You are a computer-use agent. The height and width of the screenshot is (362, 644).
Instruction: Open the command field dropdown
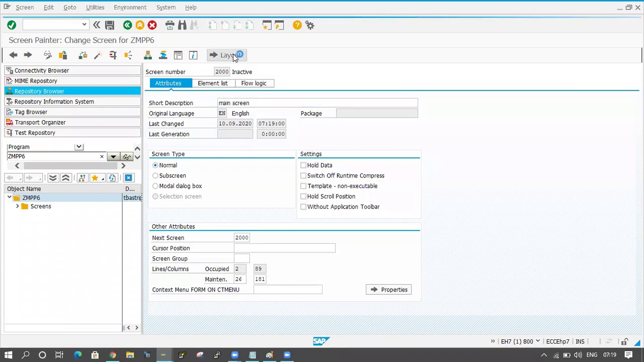(84, 25)
